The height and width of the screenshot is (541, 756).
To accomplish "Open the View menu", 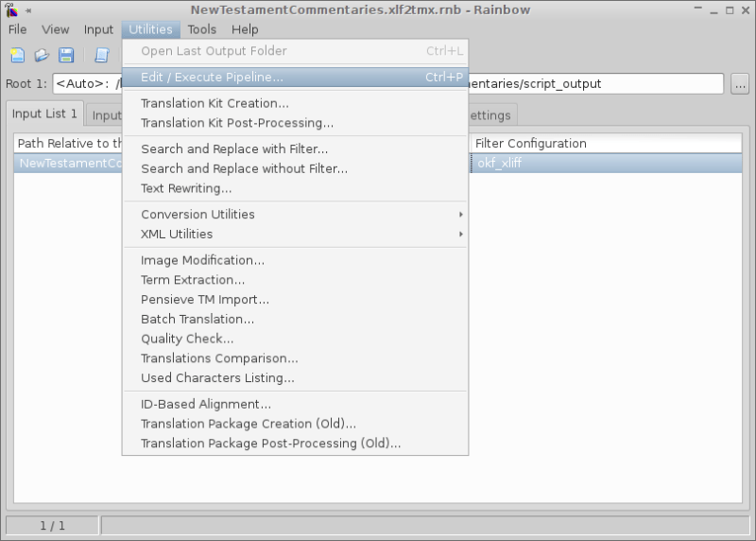I will click(x=56, y=29).
